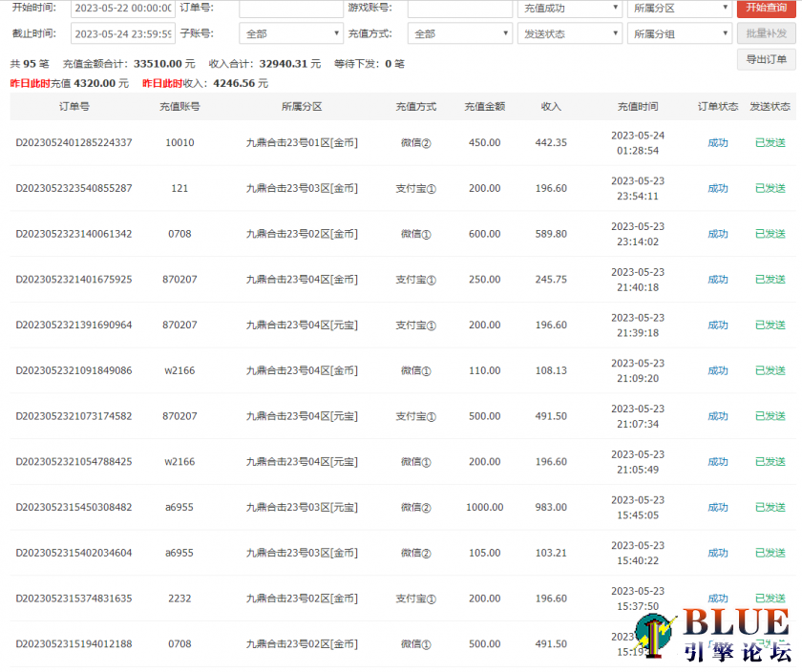Click 成功 status on the 1000.00 order row
The height and width of the screenshot is (672, 802).
(717, 507)
